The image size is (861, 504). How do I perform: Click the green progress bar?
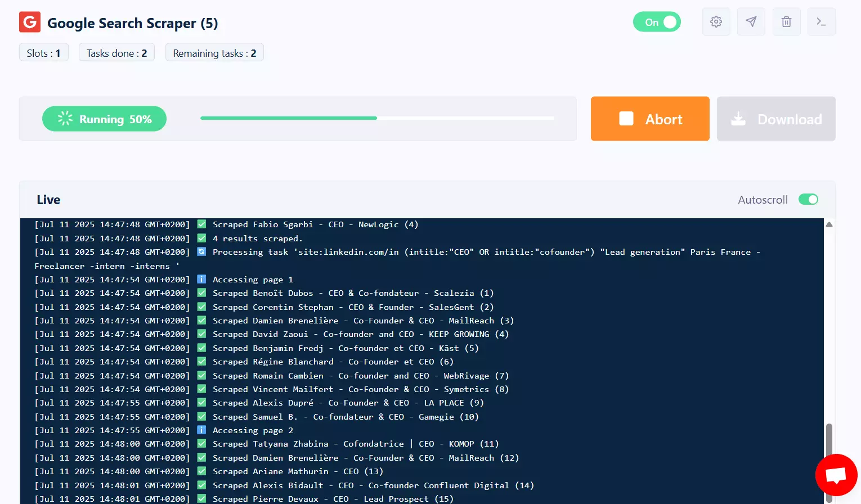click(288, 118)
